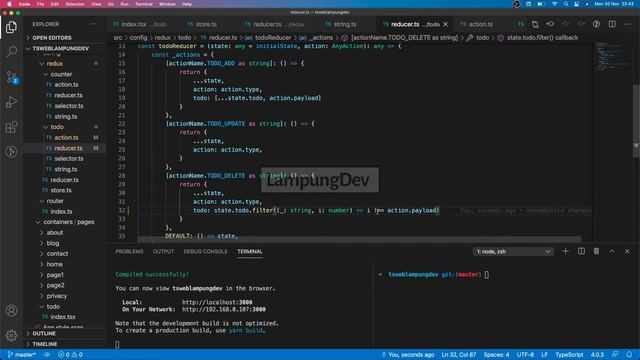
Task: Click the Wi-Fi icon in menu bar
Action: pos(554,4)
